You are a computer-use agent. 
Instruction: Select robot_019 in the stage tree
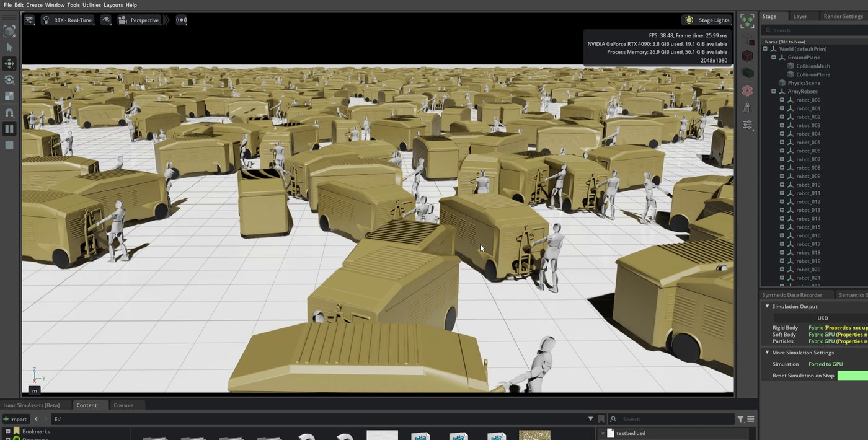[808, 262]
